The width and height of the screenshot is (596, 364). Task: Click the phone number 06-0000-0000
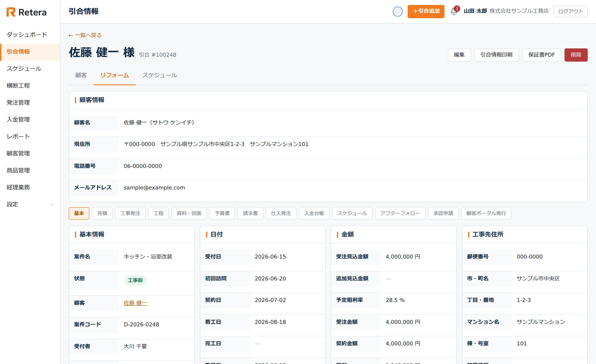click(143, 166)
